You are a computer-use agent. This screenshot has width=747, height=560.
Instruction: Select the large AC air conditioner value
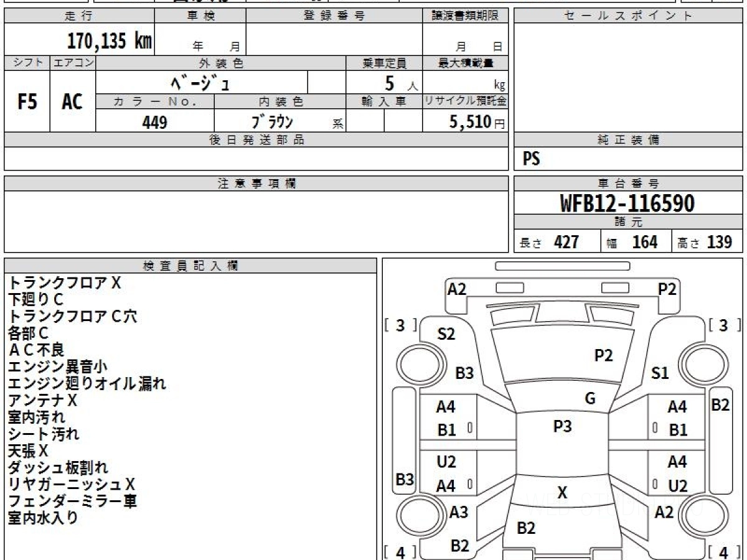coord(72,101)
